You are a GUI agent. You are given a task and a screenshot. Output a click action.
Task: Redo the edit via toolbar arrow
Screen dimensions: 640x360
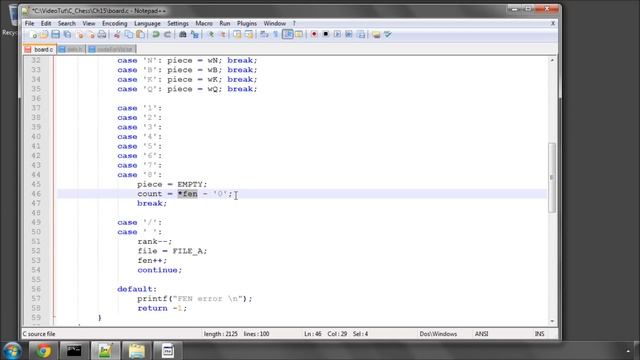167,35
